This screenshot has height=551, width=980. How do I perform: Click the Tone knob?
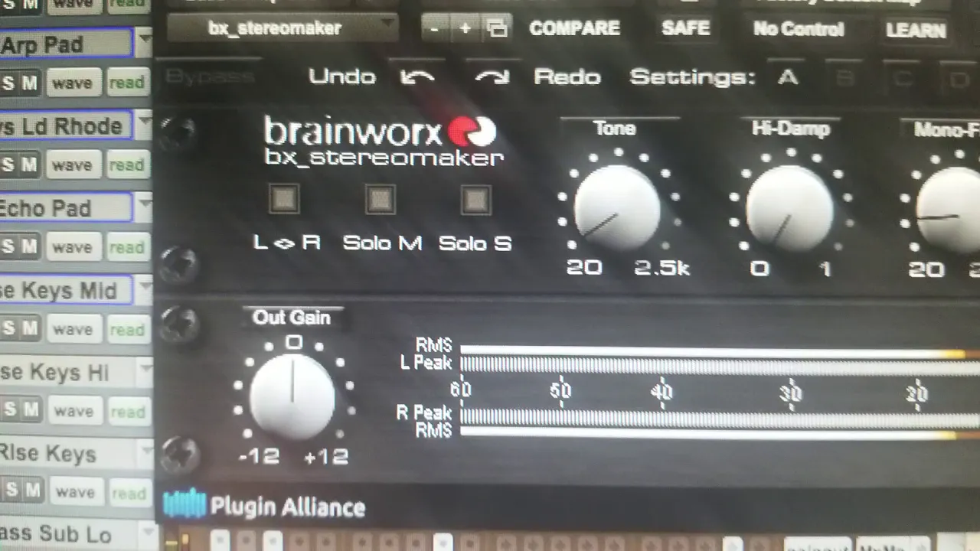(x=617, y=207)
